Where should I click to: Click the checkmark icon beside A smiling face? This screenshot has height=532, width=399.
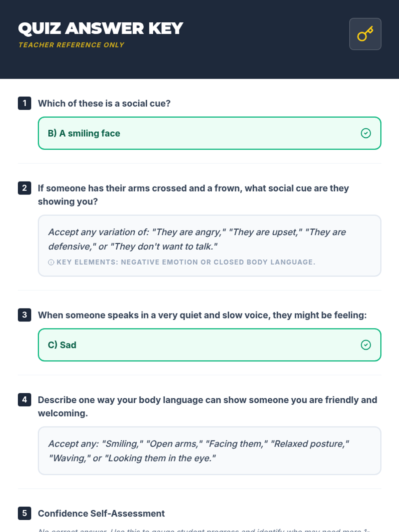(366, 133)
